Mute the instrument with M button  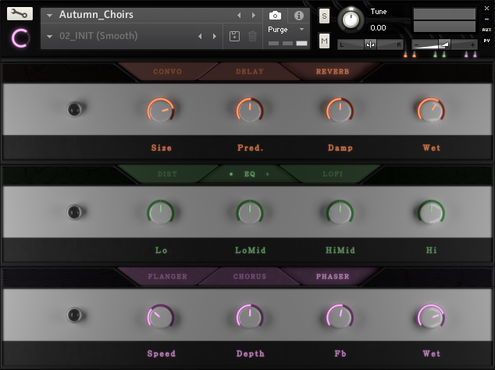[324, 41]
